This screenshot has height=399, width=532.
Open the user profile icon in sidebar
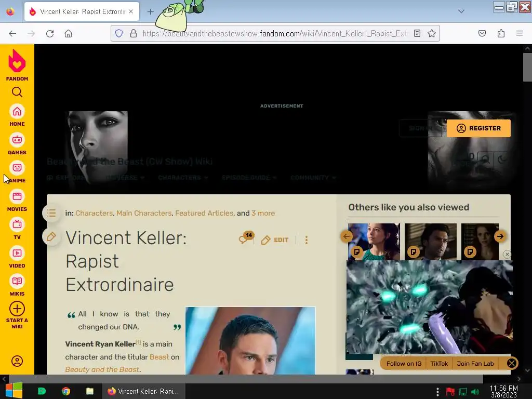click(x=17, y=361)
